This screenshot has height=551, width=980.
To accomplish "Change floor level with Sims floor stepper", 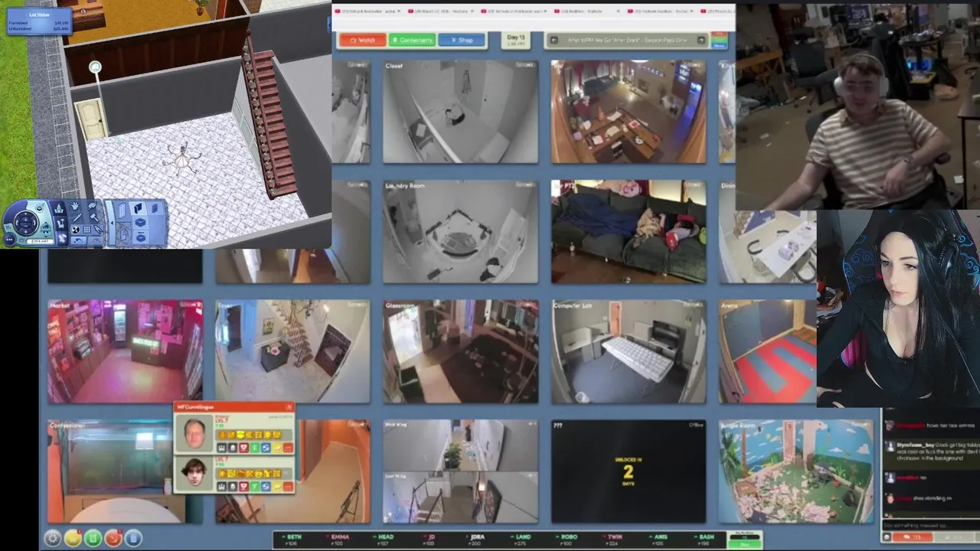I will click(x=46, y=229).
